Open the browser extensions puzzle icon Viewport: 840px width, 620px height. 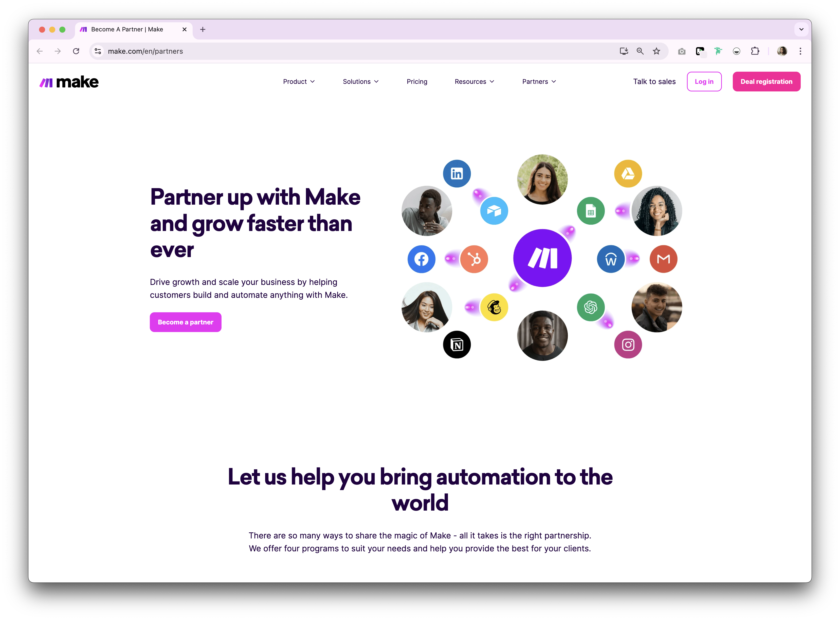[x=755, y=51]
